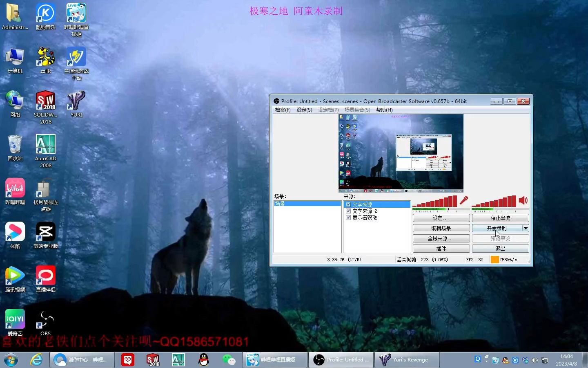Click the 3:36:26 (LIVE) status text

pos(344,260)
